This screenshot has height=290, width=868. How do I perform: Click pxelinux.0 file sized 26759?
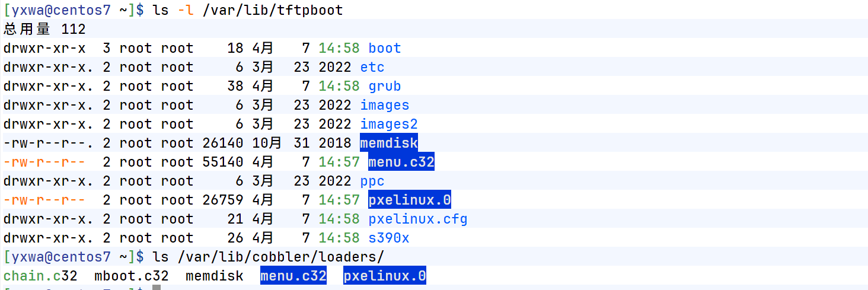(x=409, y=200)
